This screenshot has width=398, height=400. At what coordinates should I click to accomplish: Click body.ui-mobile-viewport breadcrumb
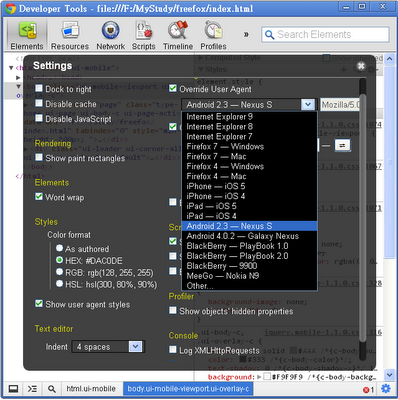pyautogui.click(x=188, y=389)
